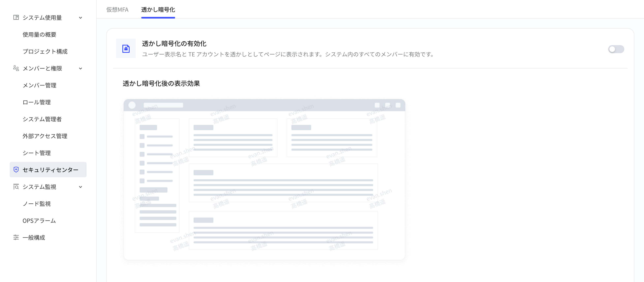The width and height of the screenshot is (644, 282).
Task: Navigate to シート管理
Action: [37, 153]
